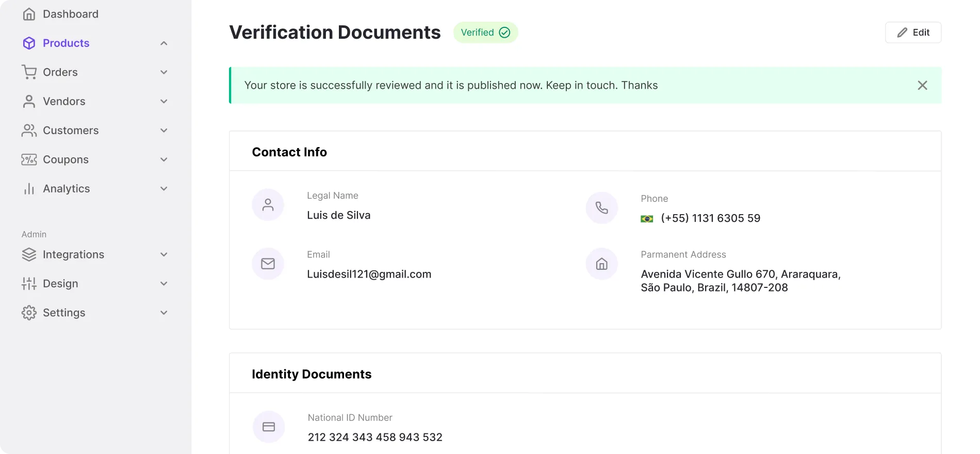Open the Dashboard menu item
The width and height of the screenshot is (980, 454).
coord(71,14)
